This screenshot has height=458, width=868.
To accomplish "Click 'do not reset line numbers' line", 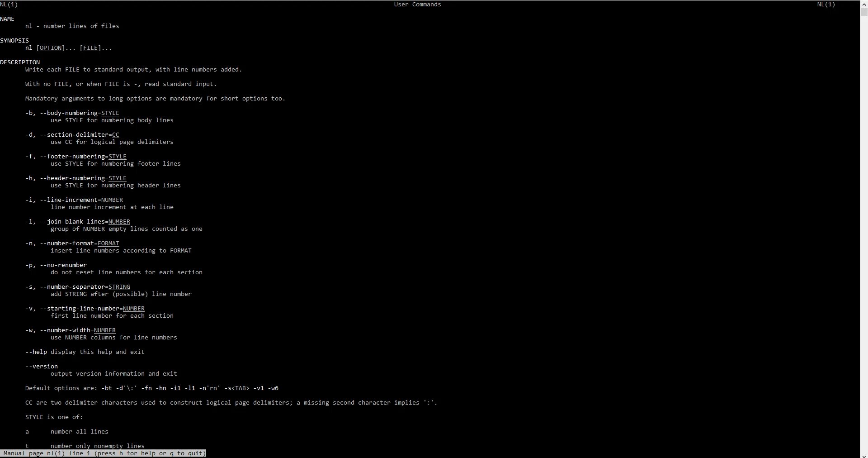I will coord(127,272).
